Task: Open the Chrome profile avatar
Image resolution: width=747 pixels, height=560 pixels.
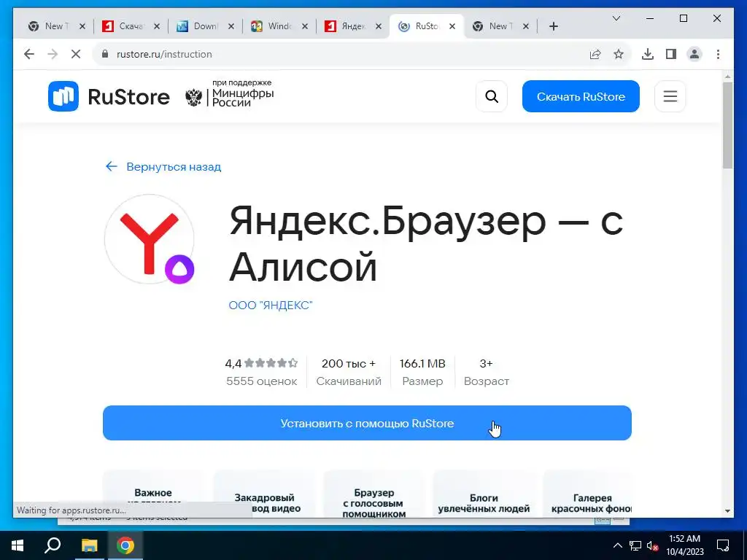Action: click(694, 54)
